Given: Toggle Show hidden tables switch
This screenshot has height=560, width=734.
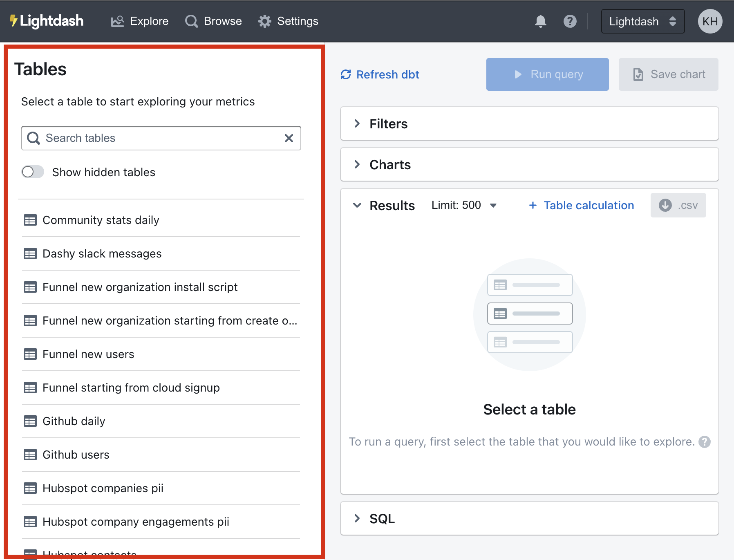Looking at the screenshot, I should [x=33, y=172].
